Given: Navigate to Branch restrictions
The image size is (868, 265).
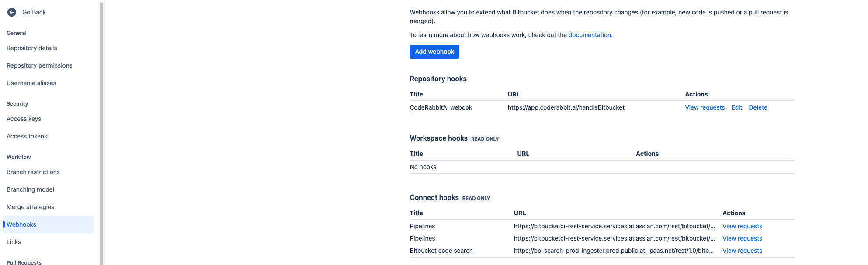Looking at the screenshot, I should click(x=33, y=172).
